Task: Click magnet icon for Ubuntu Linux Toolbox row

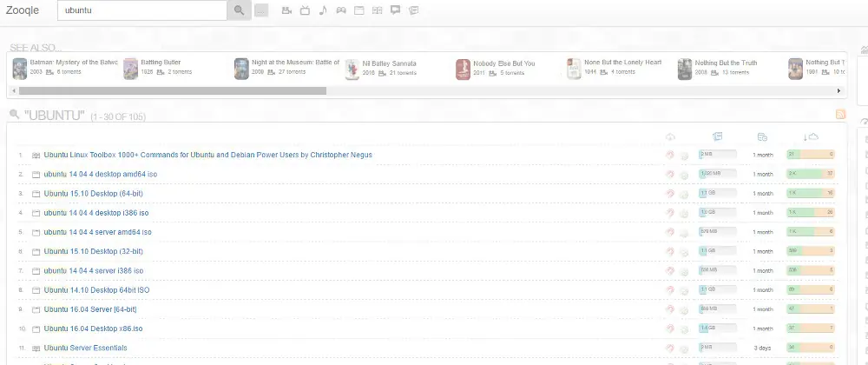Action: [x=670, y=155]
